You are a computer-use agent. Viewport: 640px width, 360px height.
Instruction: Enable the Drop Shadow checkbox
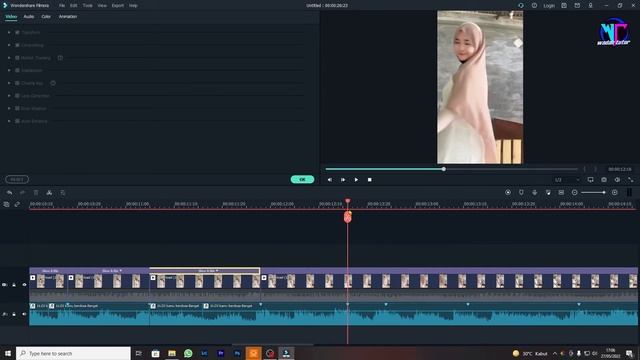[17, 109]
